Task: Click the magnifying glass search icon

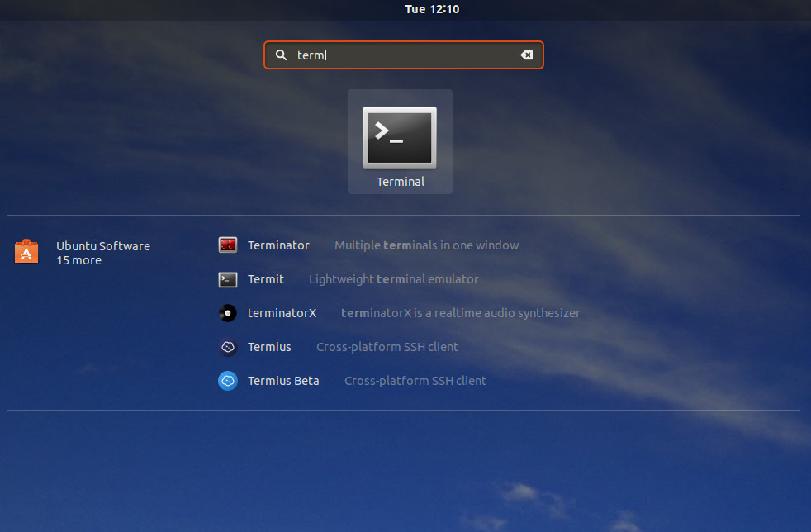Action: (x=281, y=55)
